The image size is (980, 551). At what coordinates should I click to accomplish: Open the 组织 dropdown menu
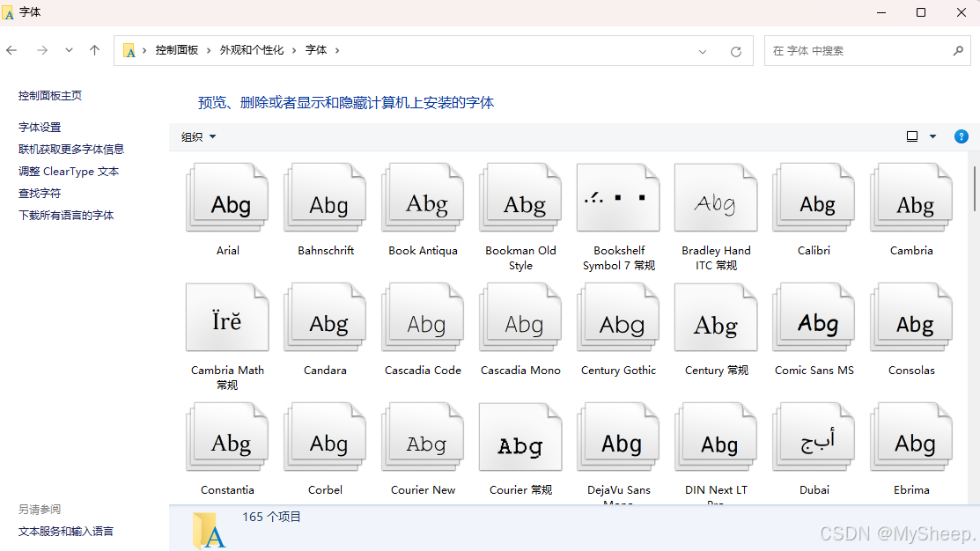click(x=198, y=136)
